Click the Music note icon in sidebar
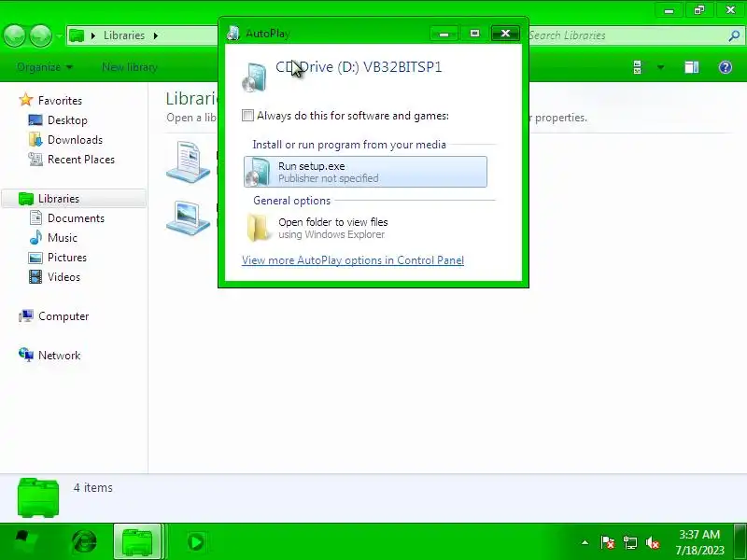This screenshot has width=747, height=560. pos(35,237)
